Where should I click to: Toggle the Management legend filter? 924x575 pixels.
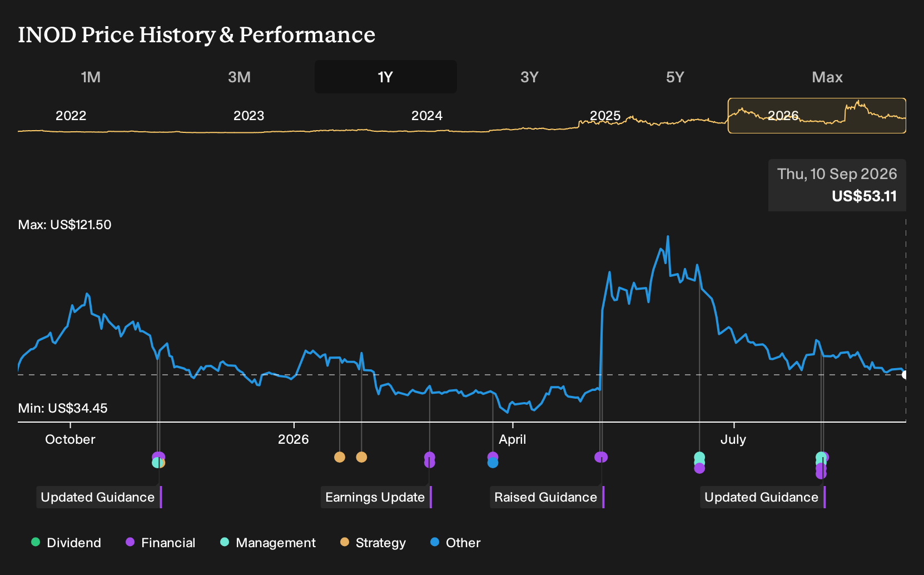tap(268, 543)
